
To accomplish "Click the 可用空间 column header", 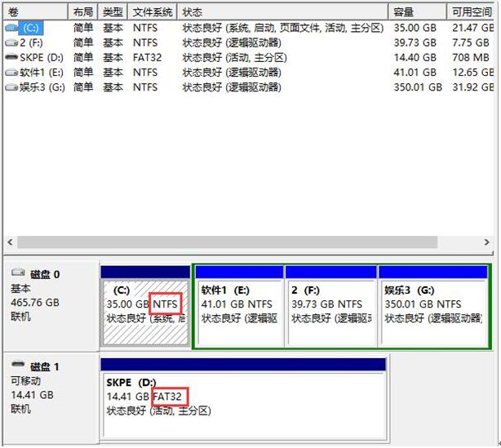I will (x=472, y=12).
